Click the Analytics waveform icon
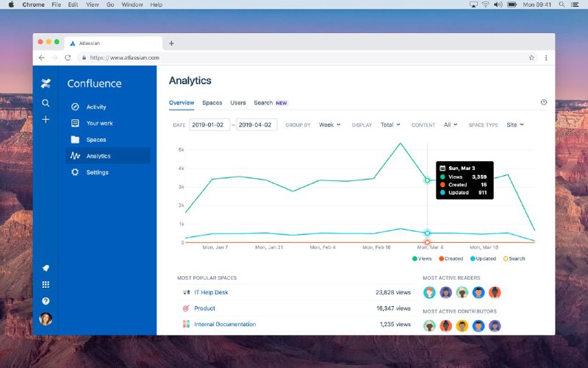This screenshot has width=588, height=368. pos(75,156)
